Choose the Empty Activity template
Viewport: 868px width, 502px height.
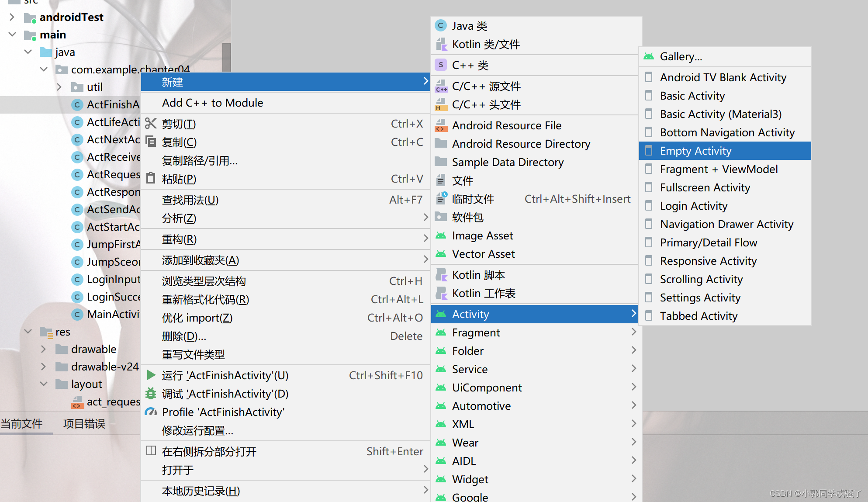(x=695, y=150)
